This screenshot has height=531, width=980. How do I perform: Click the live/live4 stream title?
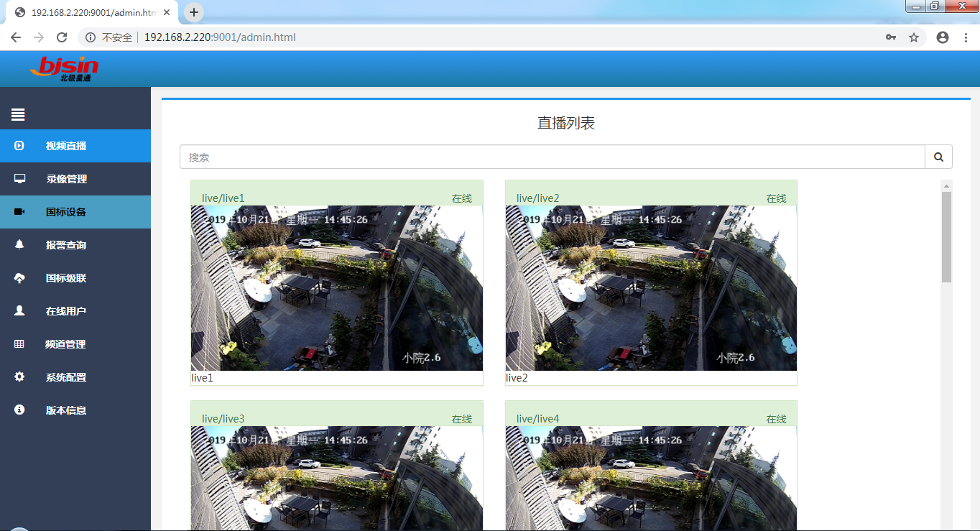(537, 419)
